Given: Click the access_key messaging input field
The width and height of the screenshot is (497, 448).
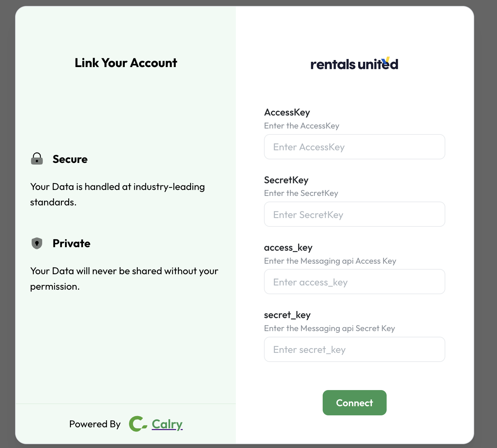Looking at the screenshot, I should tap(354, 282).
